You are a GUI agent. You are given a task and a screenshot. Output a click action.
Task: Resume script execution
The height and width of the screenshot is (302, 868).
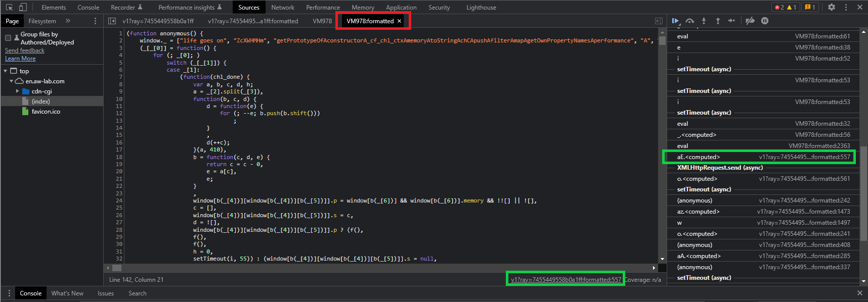click(x=675, y=21)
